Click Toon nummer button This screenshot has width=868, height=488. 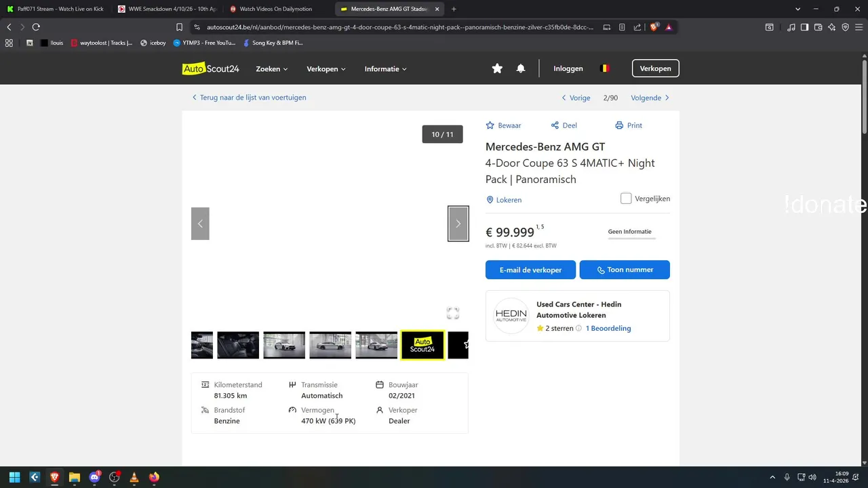(625, 270)
